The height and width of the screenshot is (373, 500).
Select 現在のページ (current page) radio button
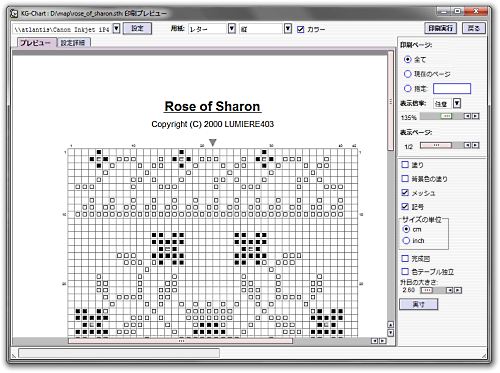[407, 74]
